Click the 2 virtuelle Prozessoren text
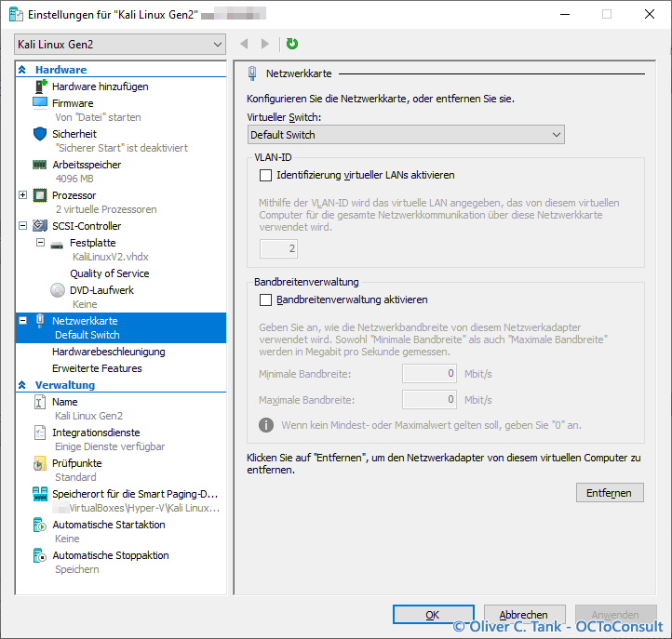The width and height of the screenshot is (672, 639). click(106, 209)
